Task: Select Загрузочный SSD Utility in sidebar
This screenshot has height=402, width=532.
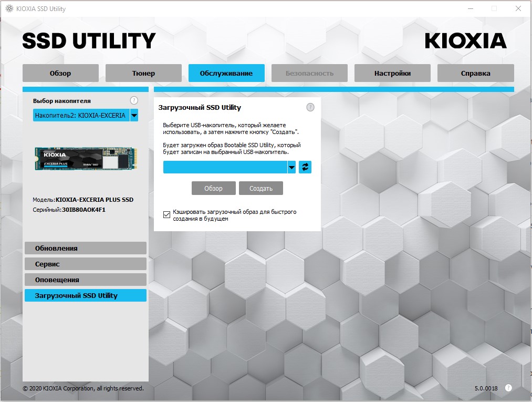Action: 86,295
